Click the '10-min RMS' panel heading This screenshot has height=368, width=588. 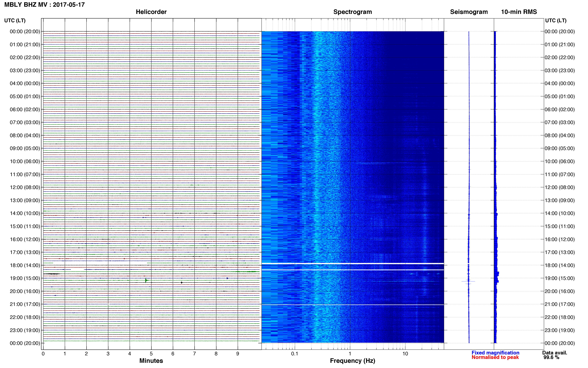519,12
